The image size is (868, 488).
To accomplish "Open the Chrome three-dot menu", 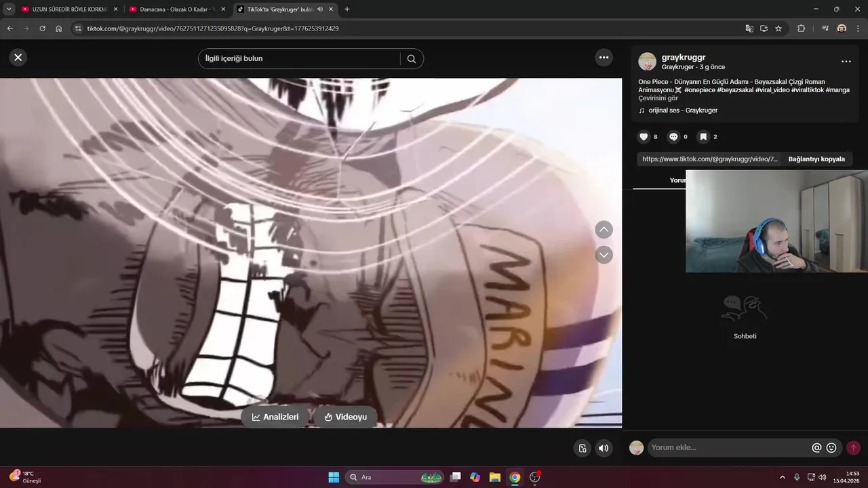I will (x=858, y=28).
